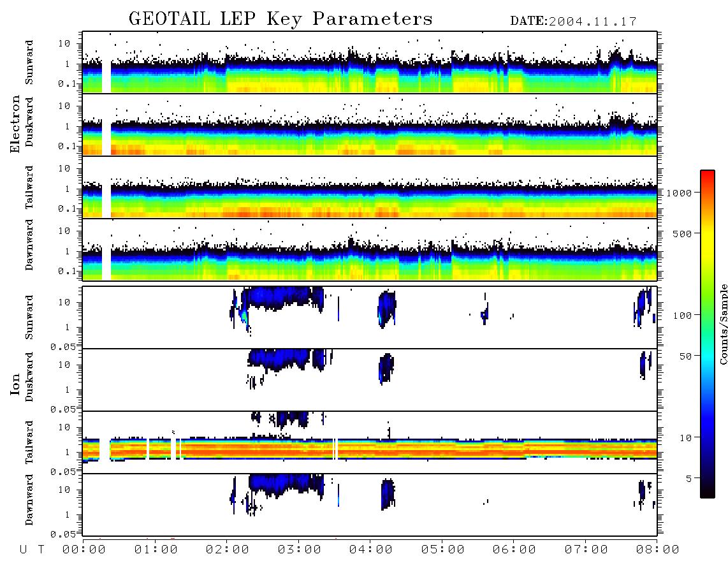Click the Ion Tailward axis label
This screenshot has height=561, width=728.
(x=29, y=442)
